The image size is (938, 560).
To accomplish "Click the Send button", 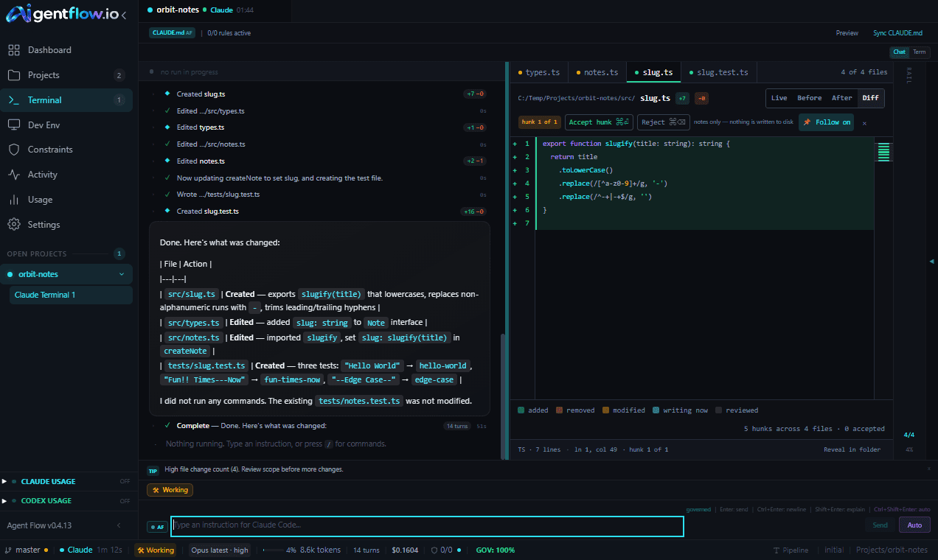I will pyautogui.click(x=880, y=525).
